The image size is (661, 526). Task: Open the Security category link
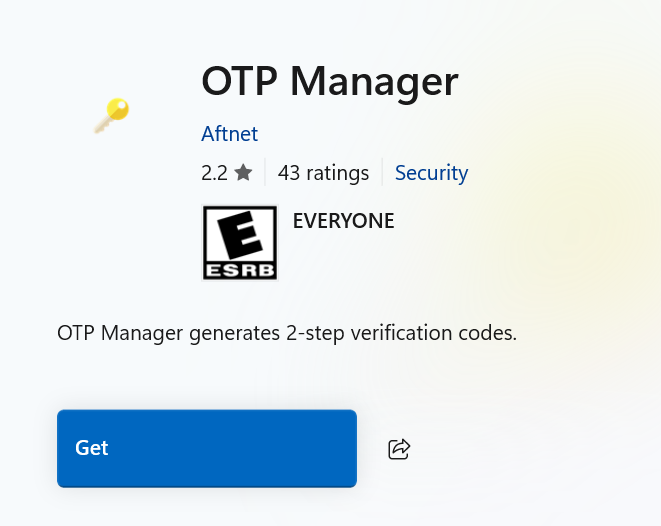pyautogui.click(x=431, y=173)
